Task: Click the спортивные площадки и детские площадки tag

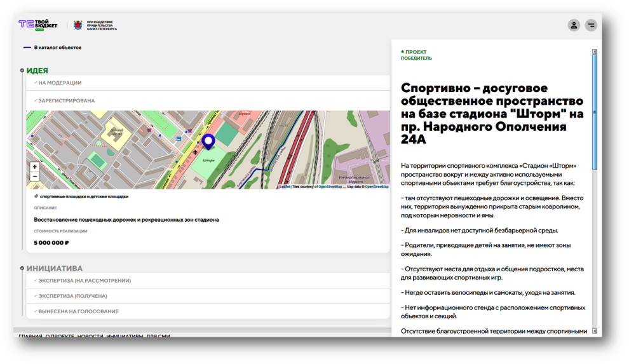Action: click(85, 196)
